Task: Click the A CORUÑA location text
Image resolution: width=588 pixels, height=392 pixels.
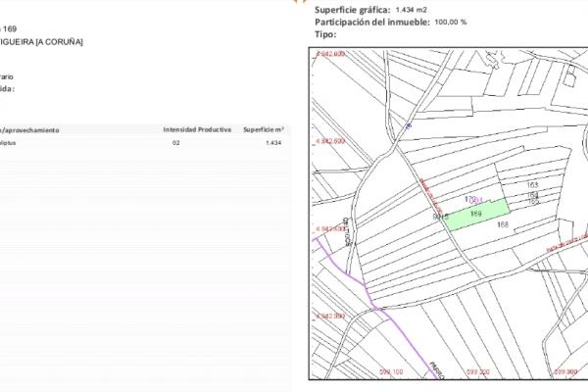Action: [57, 41]
